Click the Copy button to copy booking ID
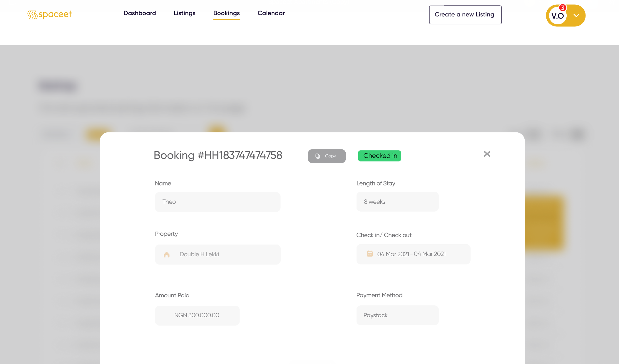 [327, 156]
